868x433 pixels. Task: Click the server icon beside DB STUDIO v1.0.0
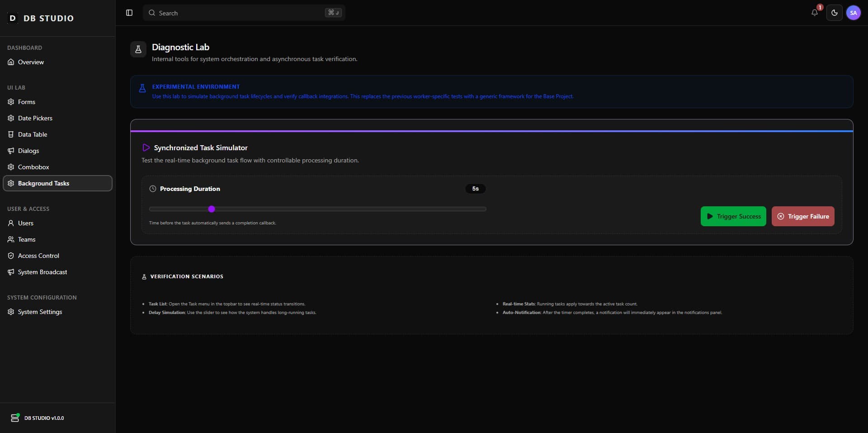click(15, 418)
